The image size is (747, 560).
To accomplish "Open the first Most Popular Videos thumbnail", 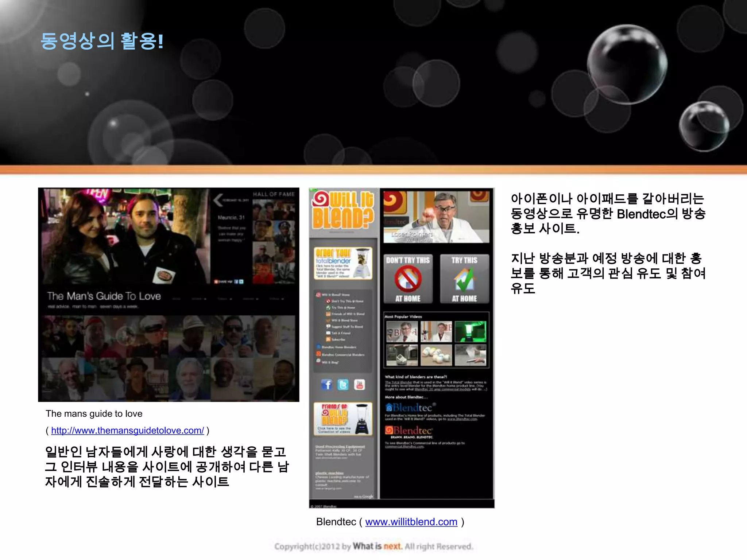I will point(402,331).
